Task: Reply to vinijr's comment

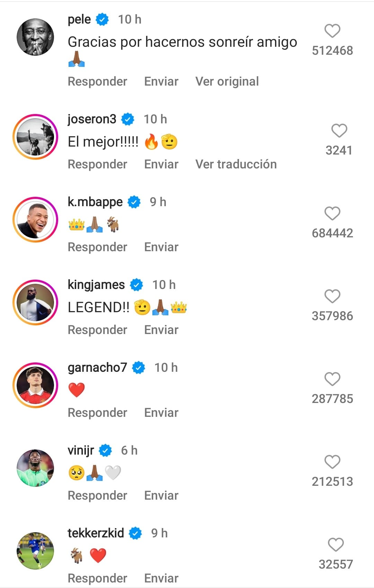Action: pos(97,495)
